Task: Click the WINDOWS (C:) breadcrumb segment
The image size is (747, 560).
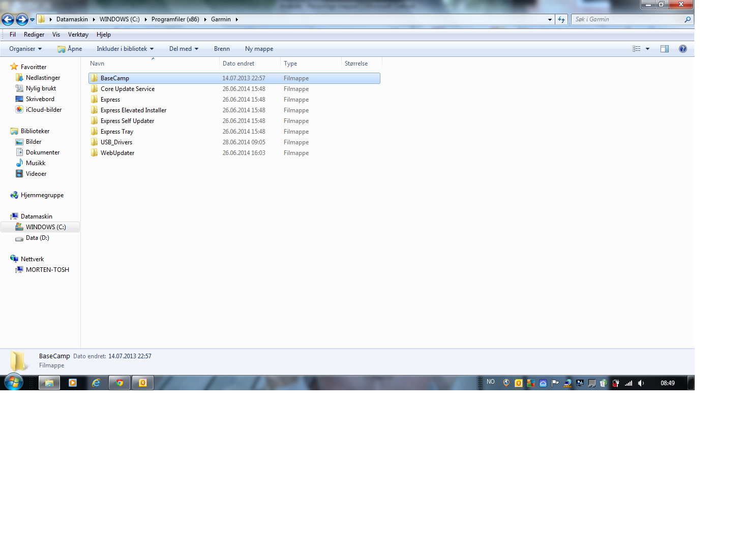Action: tap(119, 19)
